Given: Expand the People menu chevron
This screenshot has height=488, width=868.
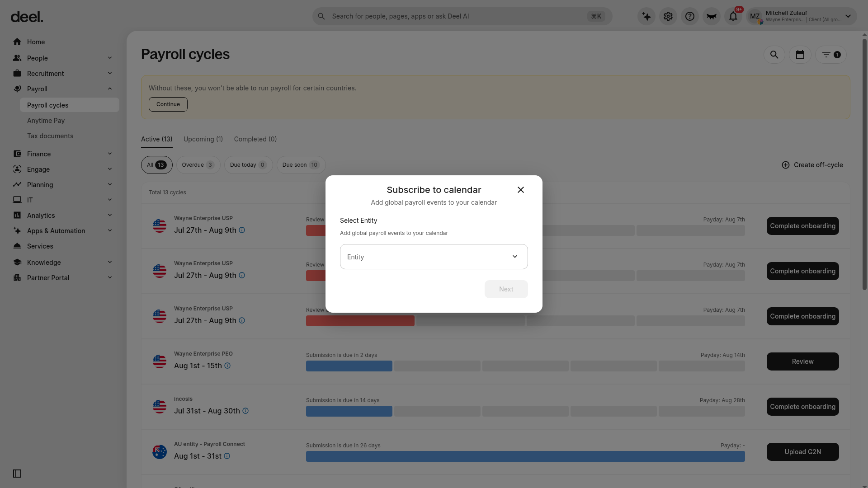Looking at the screenshot, I should coord(110,58).
